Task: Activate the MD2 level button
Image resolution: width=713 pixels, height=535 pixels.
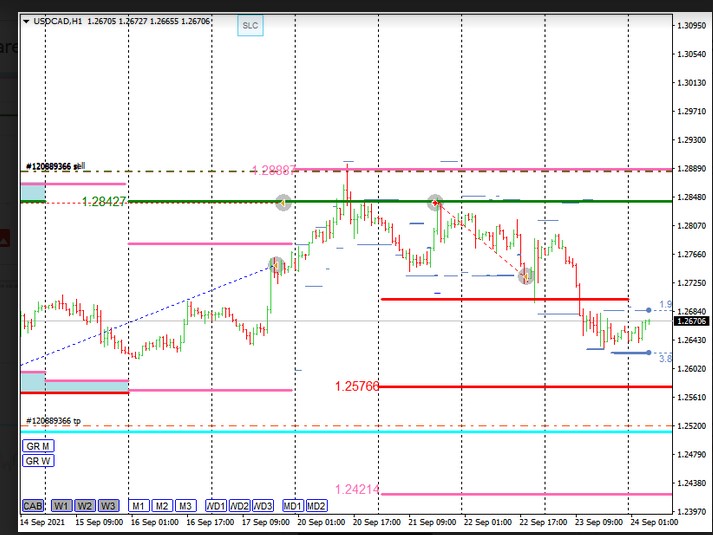Action: (317, 505)
